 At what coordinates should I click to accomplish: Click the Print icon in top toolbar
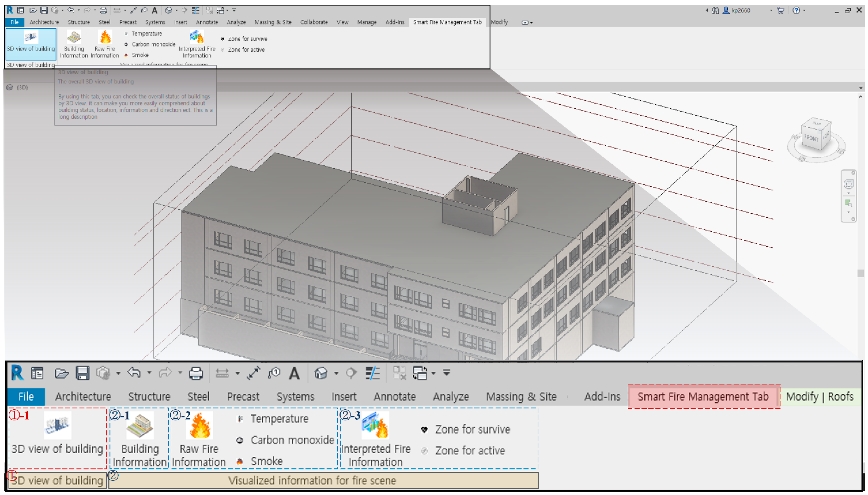pos(103,11)
